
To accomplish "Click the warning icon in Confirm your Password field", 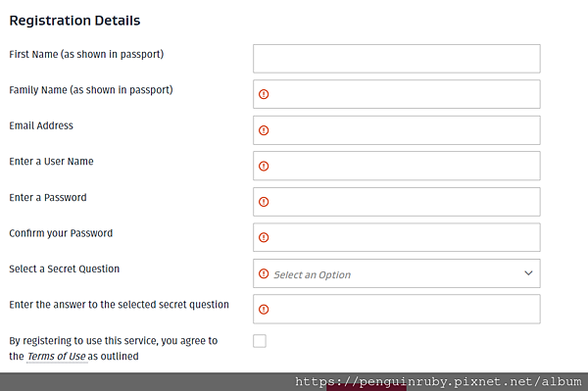I will pos(264,237).
